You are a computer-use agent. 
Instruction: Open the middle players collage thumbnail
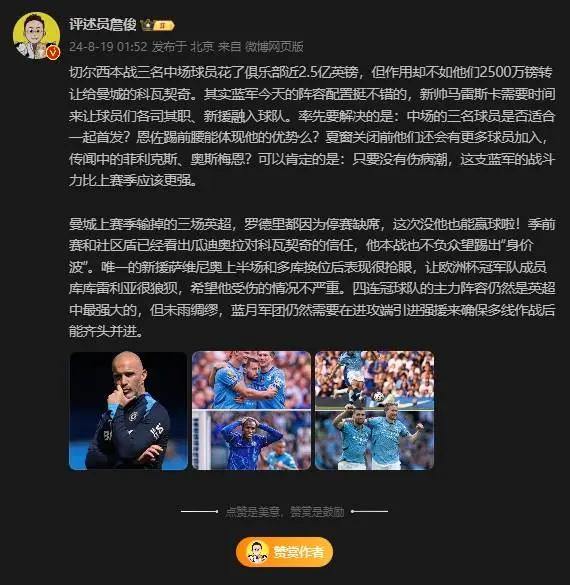[251, 410]
